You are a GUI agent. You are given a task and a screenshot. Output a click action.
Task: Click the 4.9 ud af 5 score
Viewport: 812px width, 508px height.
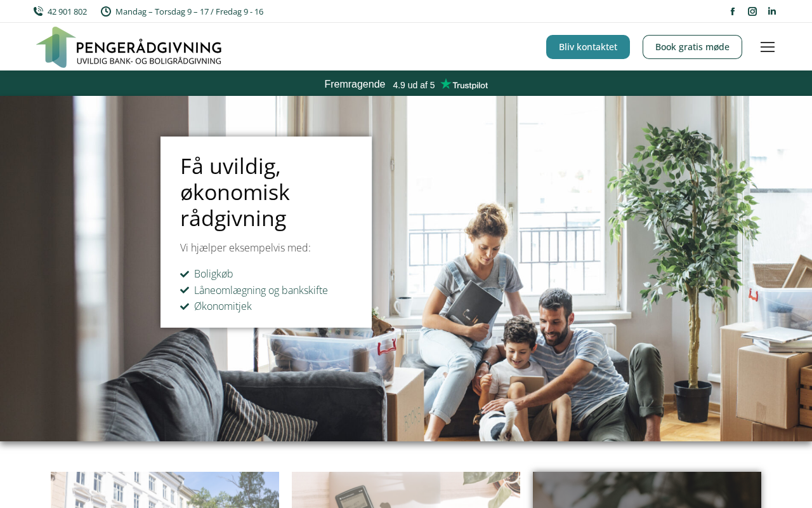414,85
